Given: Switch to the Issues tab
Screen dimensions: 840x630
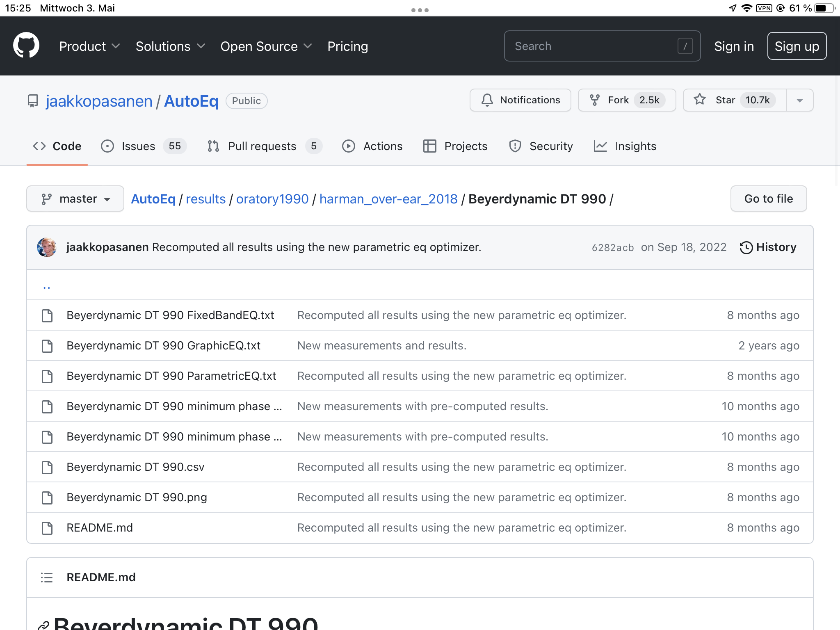Looking at the screenshot, I should (x=144, y=146).
